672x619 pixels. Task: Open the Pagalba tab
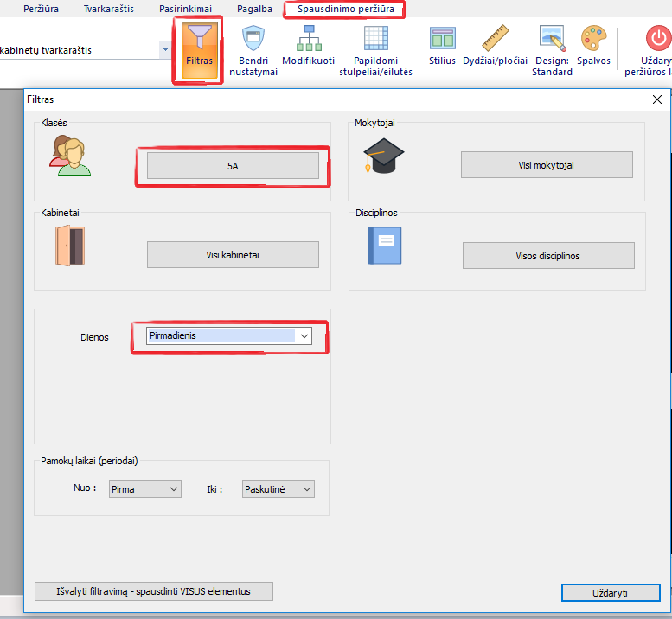254,9
